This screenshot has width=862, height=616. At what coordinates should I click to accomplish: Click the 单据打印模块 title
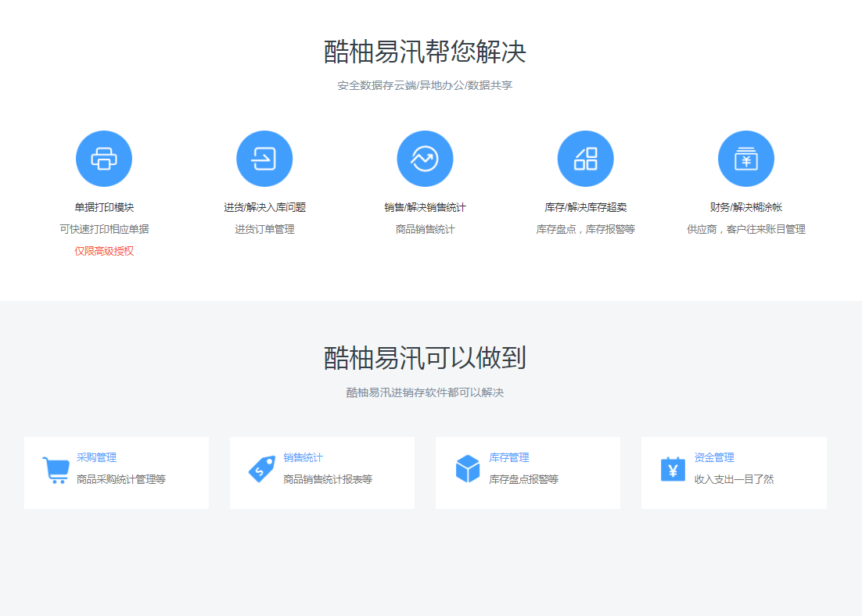[x=104, y=208]
